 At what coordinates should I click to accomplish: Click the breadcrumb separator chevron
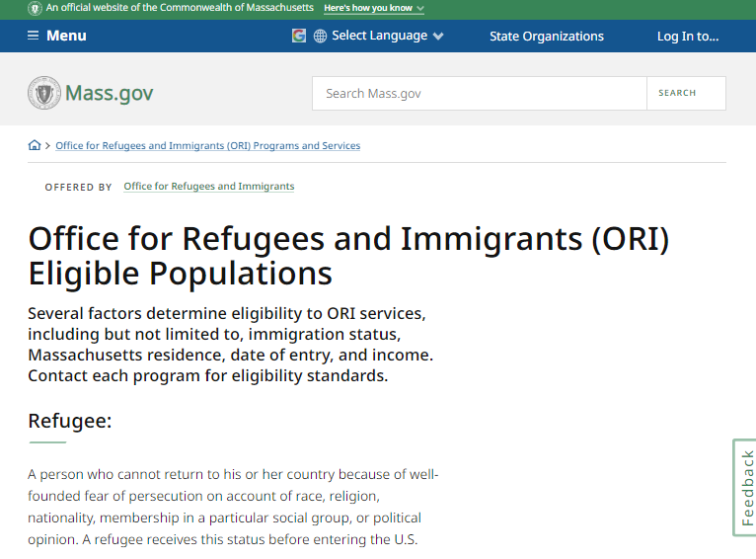point(47,145)
